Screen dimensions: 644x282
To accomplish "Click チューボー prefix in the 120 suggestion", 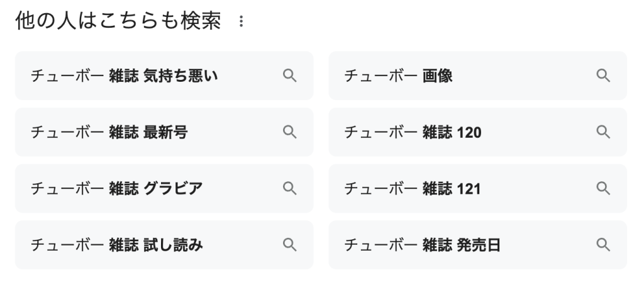I will pos(380,132).
